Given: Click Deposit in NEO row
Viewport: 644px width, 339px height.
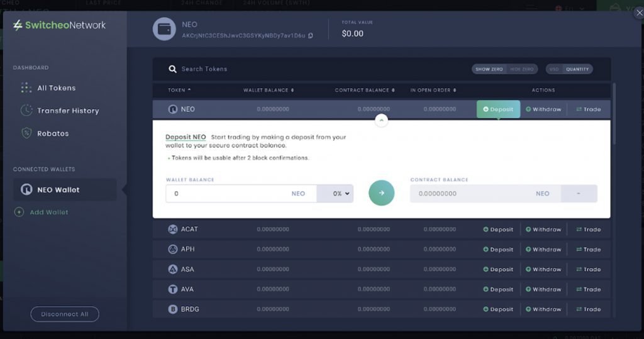Looking at the screenshot, I should (498, 109).
